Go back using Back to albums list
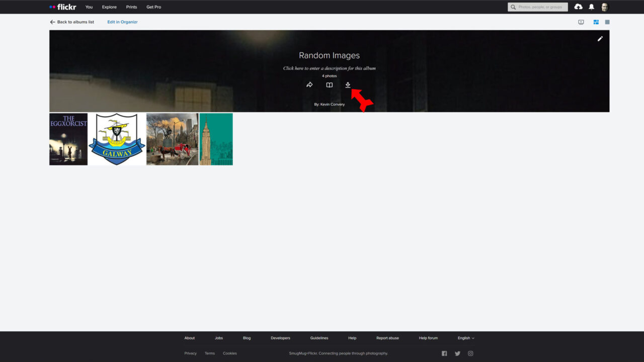The width and height of the screenshot is (644, 362). coord(71,22)
